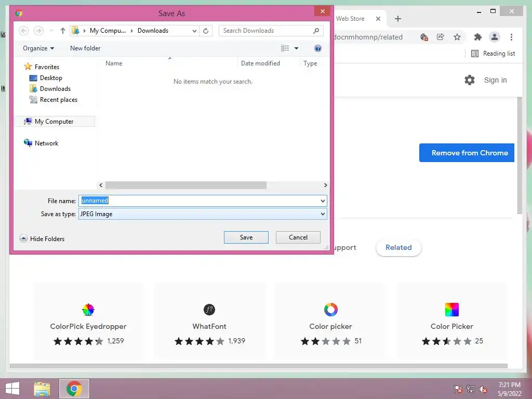Click the Chrome taskbar icon
The width and height of the screenshot is (532, 399).
click(74, 389)
